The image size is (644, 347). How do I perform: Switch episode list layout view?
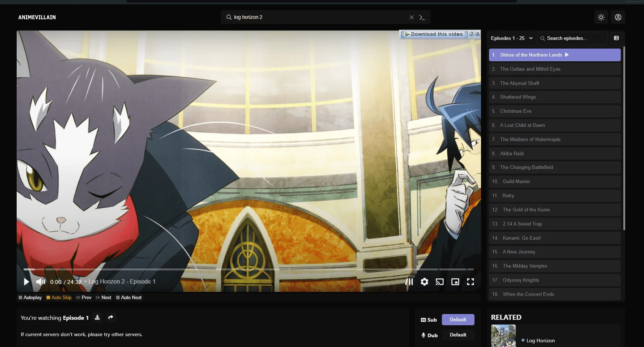616,38
